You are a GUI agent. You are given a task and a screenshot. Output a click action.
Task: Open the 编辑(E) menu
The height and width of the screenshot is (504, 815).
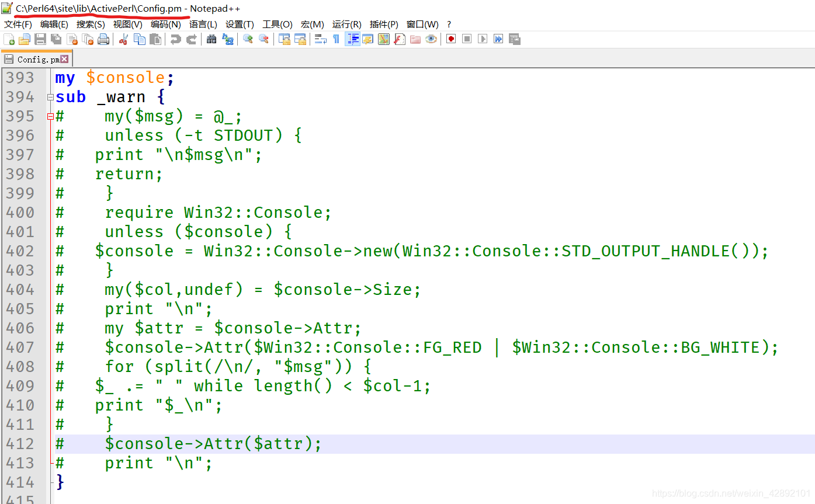click(x=54, y=25)
